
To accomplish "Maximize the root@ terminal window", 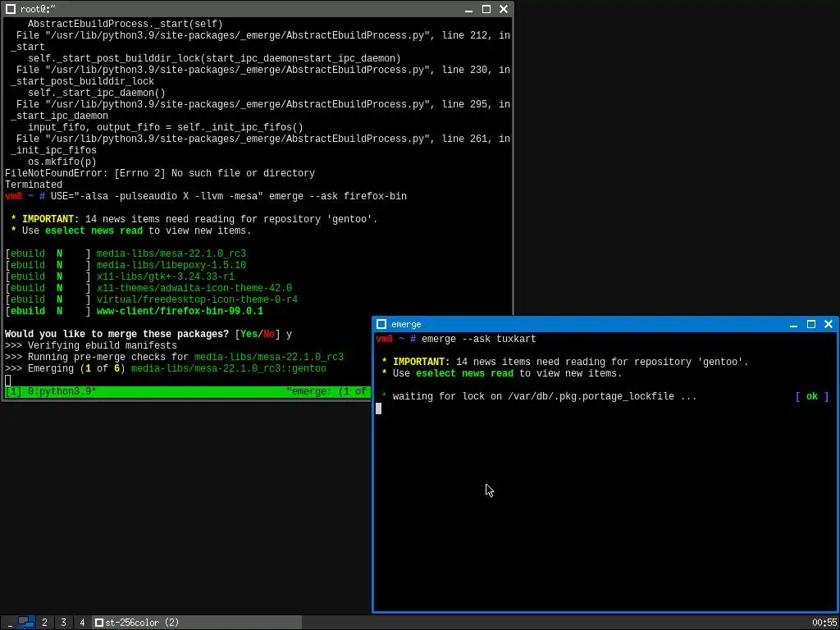I will 486,9.
